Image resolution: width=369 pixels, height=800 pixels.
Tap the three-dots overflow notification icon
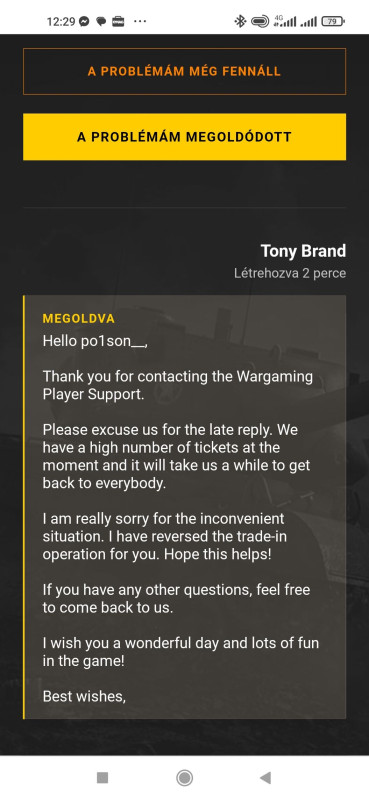click(140, 21)
